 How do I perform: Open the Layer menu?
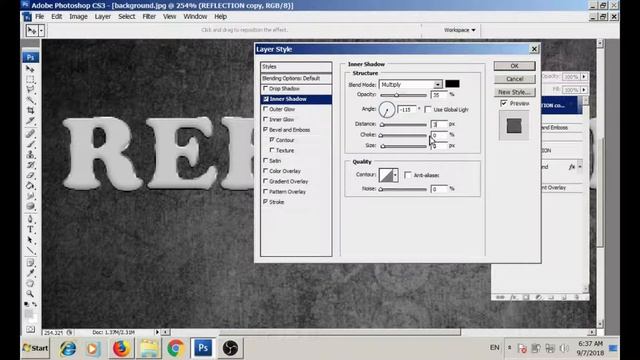point(103,17)
